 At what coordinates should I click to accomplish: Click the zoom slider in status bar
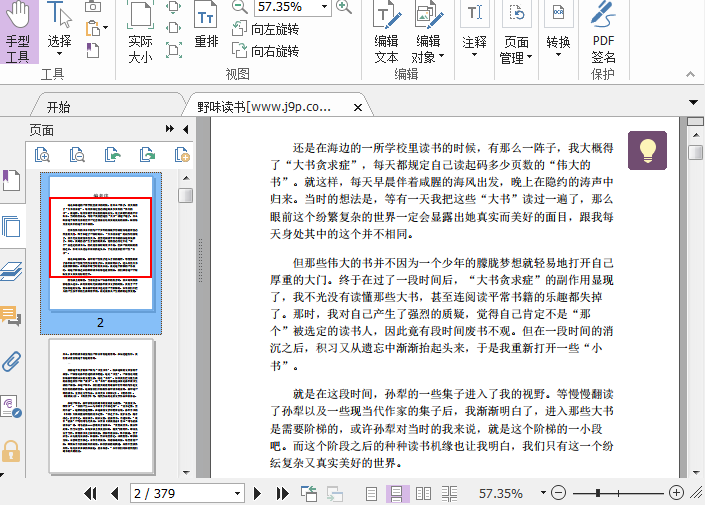599,493
